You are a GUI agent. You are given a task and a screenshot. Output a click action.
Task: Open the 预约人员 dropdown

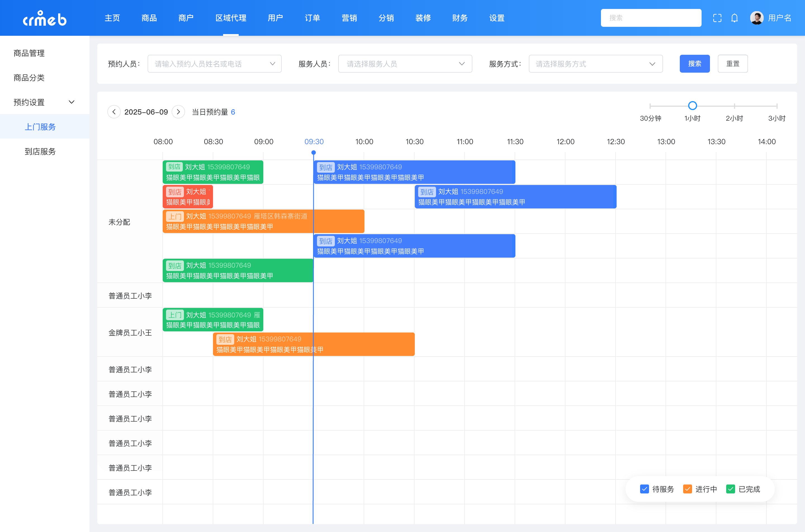point(214,64)
